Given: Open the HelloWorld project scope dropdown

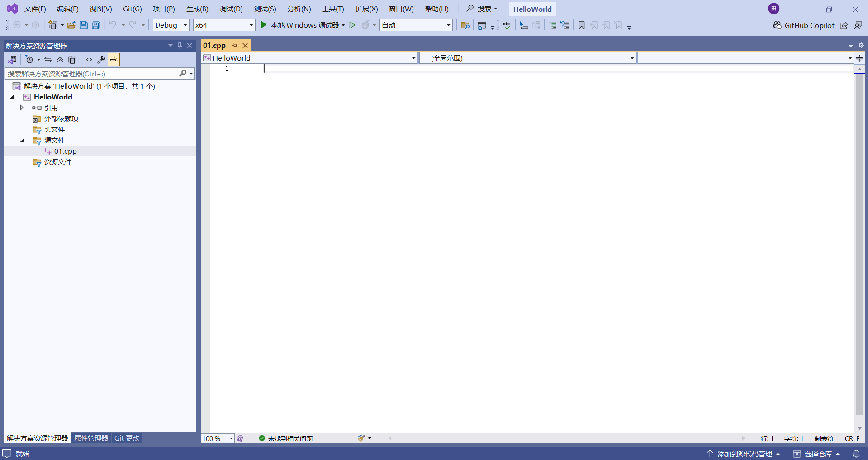Looking at the screenshot, I should tap(310, 58).
